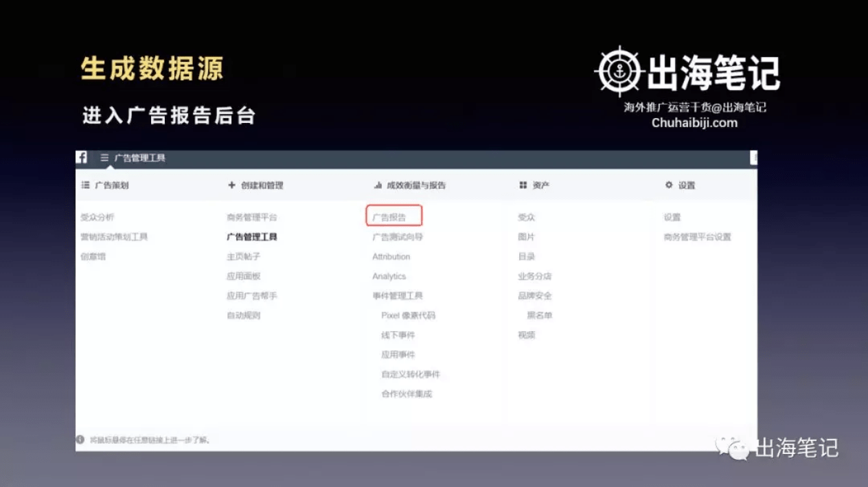The height and width of the screenshot is (487, 868).
Task: Click 广告策划 column heading text
Action: [x=111, y=185]
